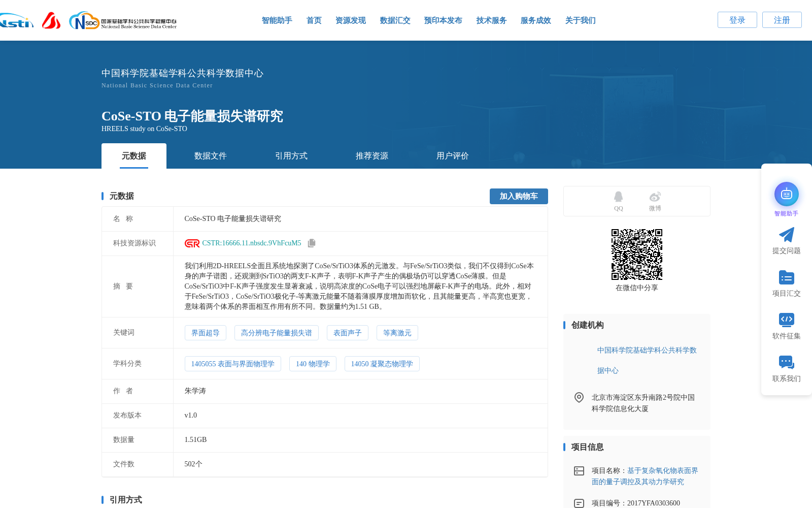Copy the CSTR identifier with the copy icon
This screenshot has height=508, width=812.
pos(312,243)
